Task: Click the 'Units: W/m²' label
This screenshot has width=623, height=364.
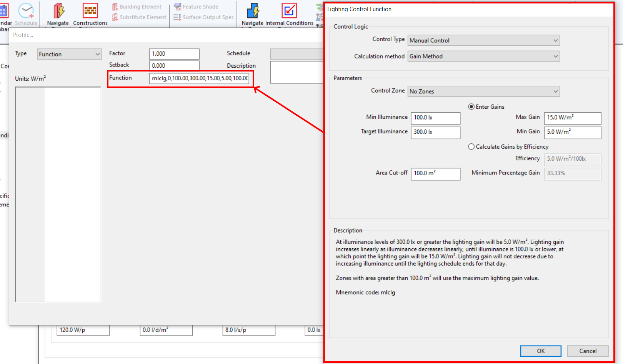Action: click(30, 78)
